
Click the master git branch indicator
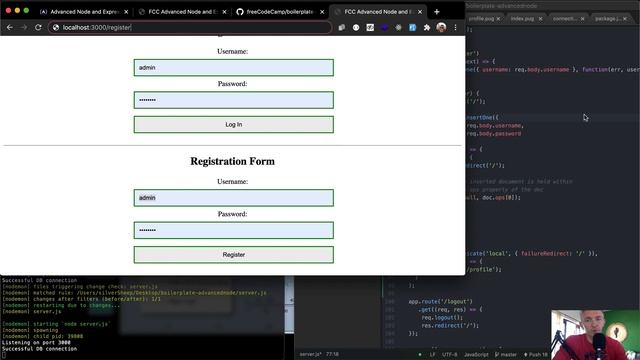[506, 355]
